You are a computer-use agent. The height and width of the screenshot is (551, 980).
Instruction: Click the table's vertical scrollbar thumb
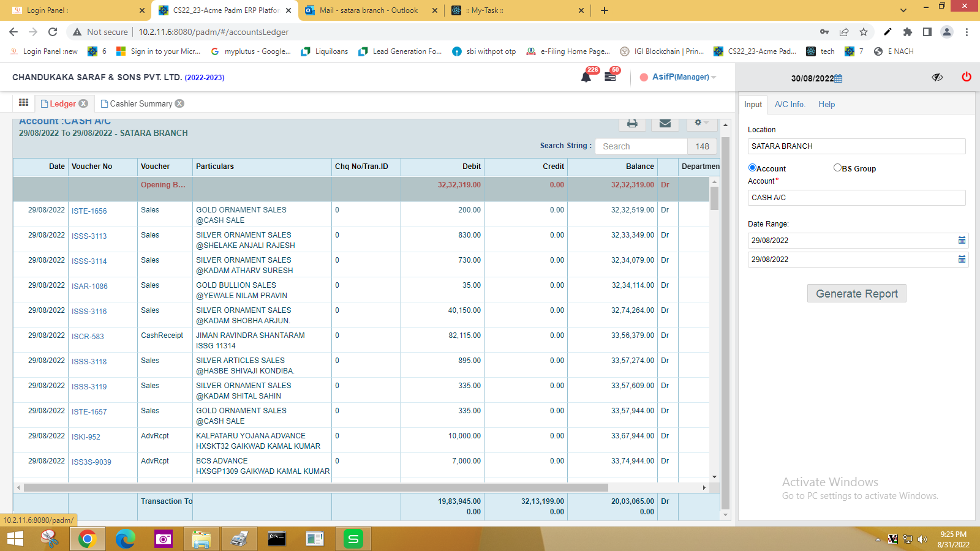(714, 198)
